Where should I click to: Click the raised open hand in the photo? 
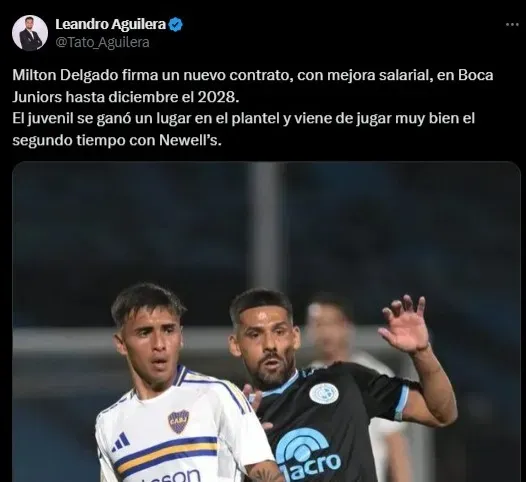coord(404,324)
